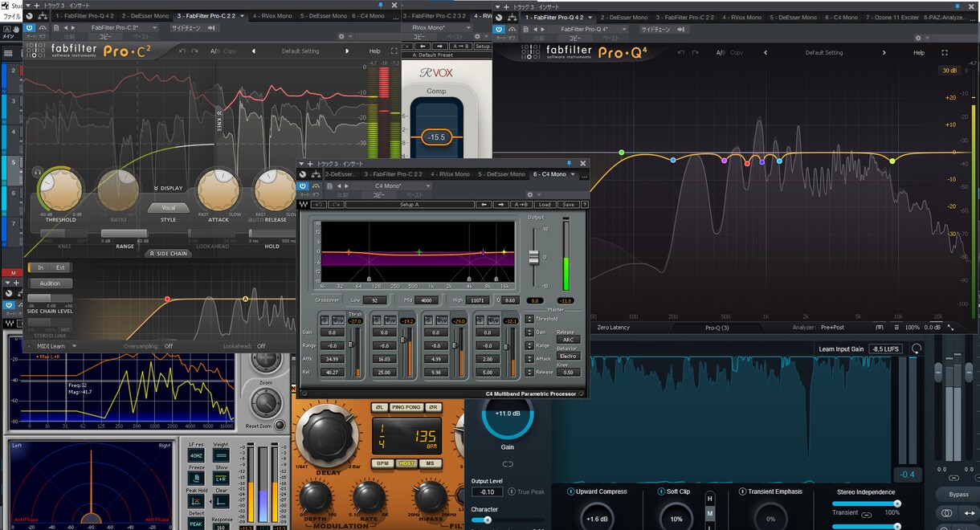Undo in FabFilter Pro-C 2

point(182,51)
